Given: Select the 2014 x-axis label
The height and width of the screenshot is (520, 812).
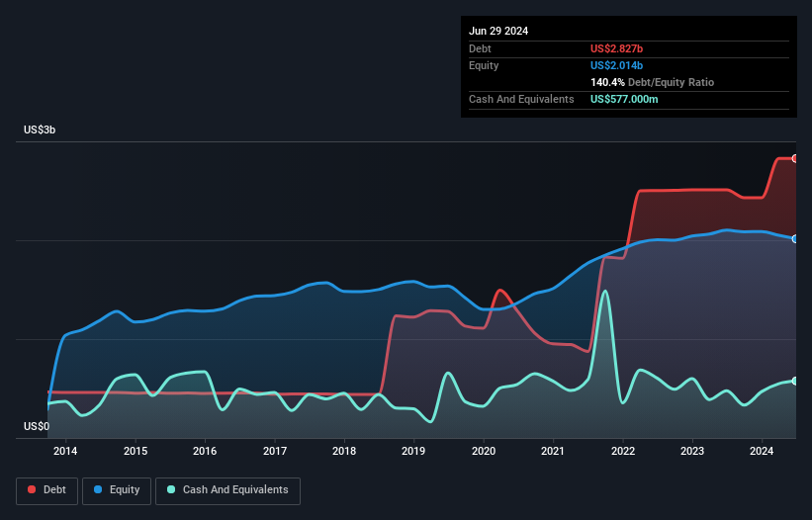Looking at the screenshot, I should click(x=65, y=452).
